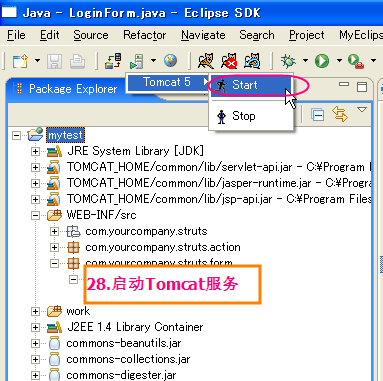Select the mytest project
The width and height of the screenshot is (383, 381).
(65, 135)
